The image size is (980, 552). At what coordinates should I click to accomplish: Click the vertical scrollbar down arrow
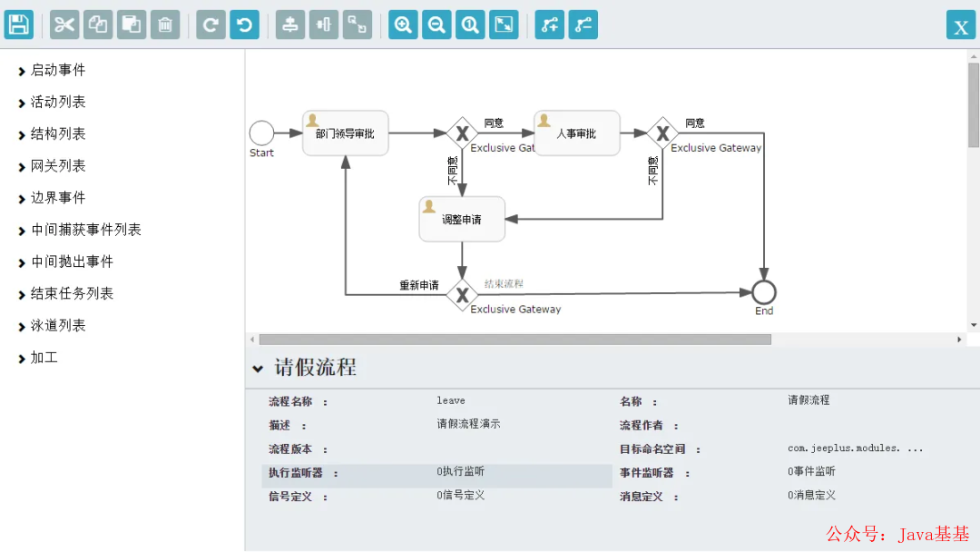(x=974, y=326)
